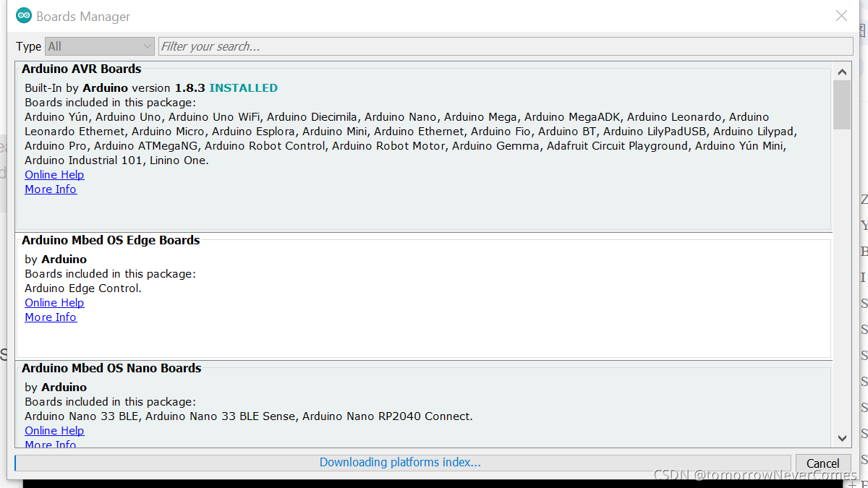Image resolution: width=868 pixels, height=488 pixels.
Task: Click the Arduino logo icon in title bar
Action: (x=24, y=16)
